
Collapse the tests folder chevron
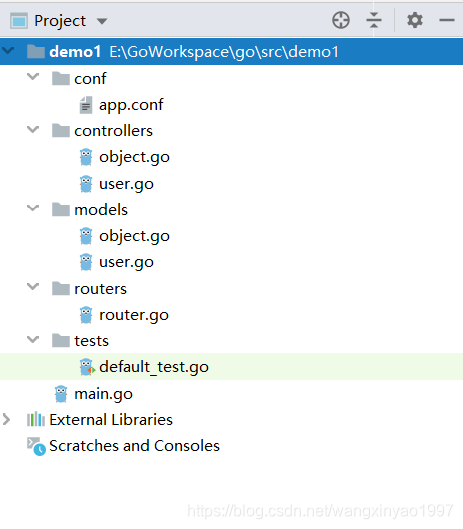pyautogui.click(x=33, y=339)
